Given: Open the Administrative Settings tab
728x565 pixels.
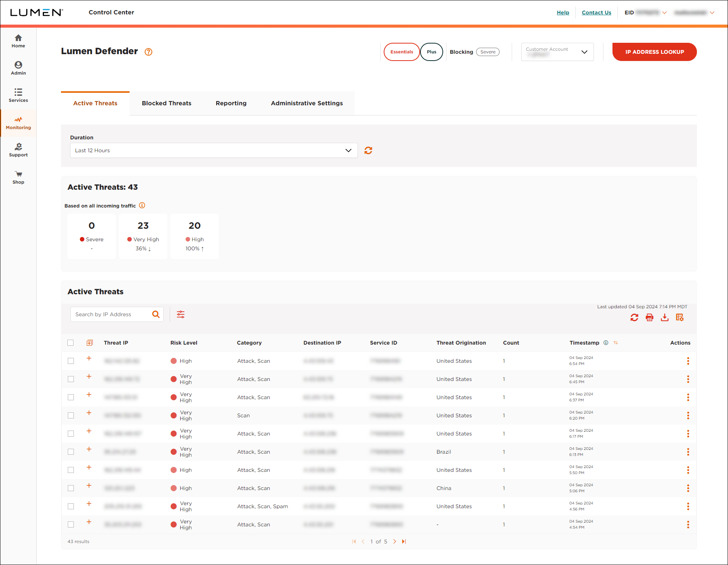Looking at the screenshot, I should (x=307, y=103).
